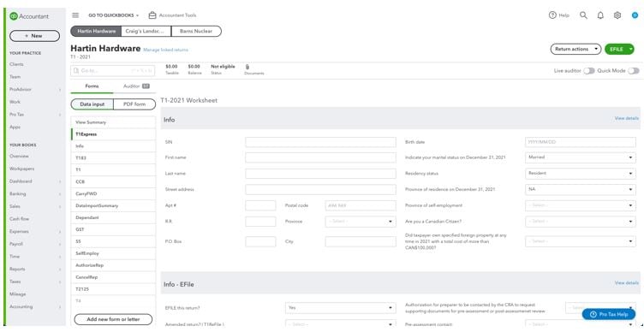
Task: Open the Province address dropdown
Action: [x=361, y=222]
